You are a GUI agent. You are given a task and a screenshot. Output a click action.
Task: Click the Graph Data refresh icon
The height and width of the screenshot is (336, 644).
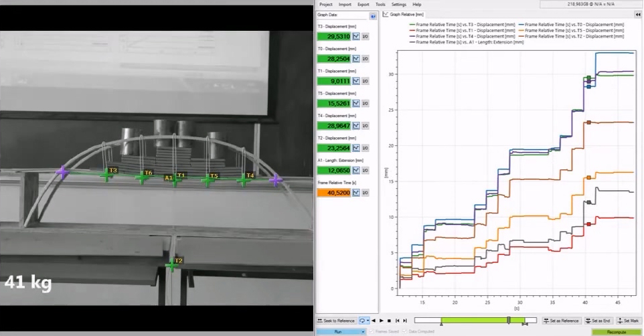point(373,15)
